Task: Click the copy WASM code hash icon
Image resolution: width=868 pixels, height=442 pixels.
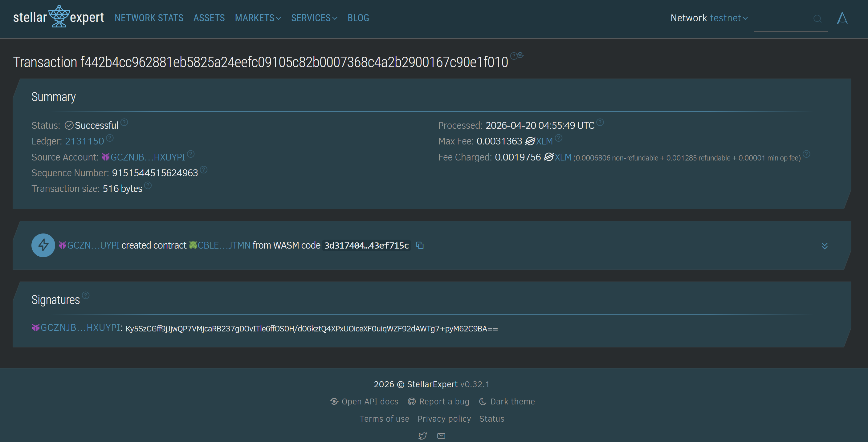Action: pyautogui.click(x=419, y=245)
